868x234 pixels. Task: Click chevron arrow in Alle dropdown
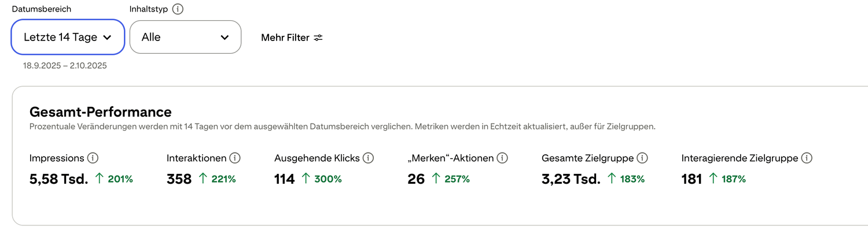[x=225, y=38]
